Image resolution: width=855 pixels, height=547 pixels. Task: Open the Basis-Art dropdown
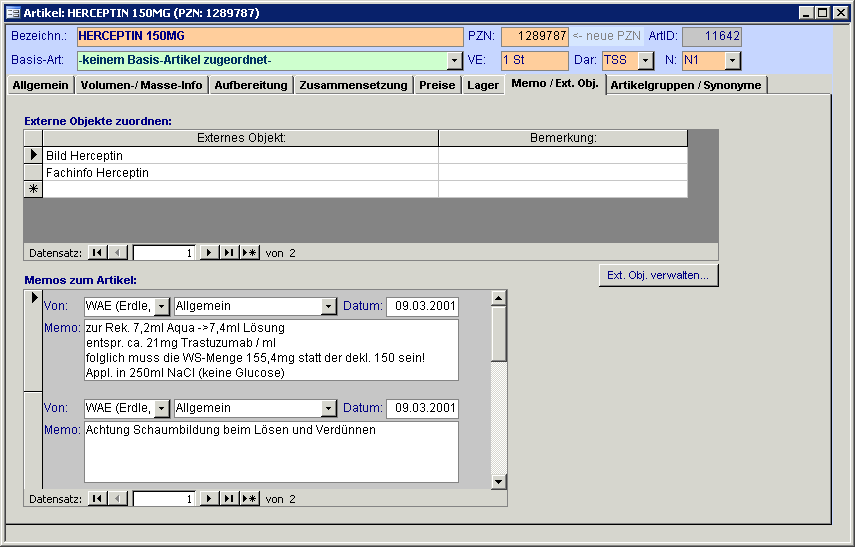[454, 61]
